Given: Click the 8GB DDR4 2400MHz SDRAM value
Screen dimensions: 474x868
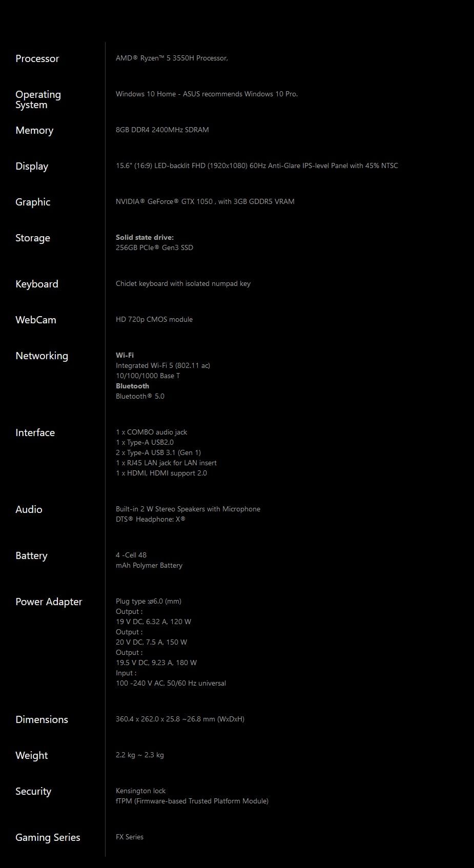Looking at the screenshot, I should pyautogui.click(x=162, y=130).
